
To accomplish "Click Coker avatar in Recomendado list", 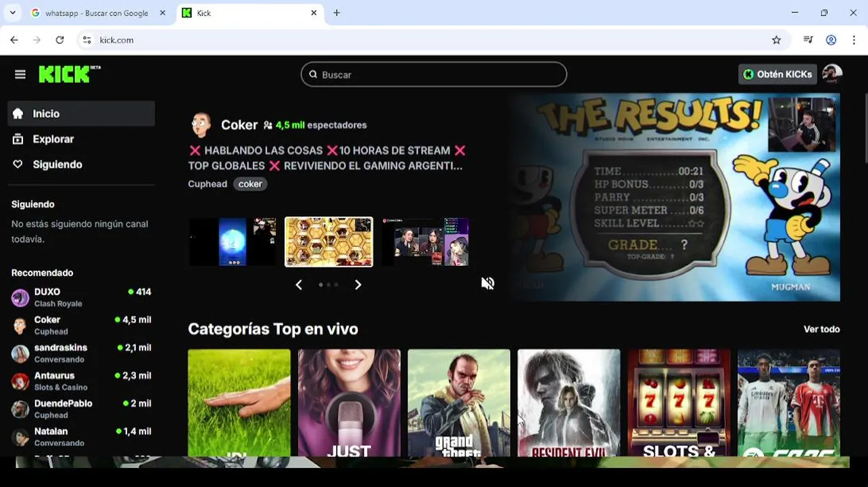I will [x=20, y=325].
